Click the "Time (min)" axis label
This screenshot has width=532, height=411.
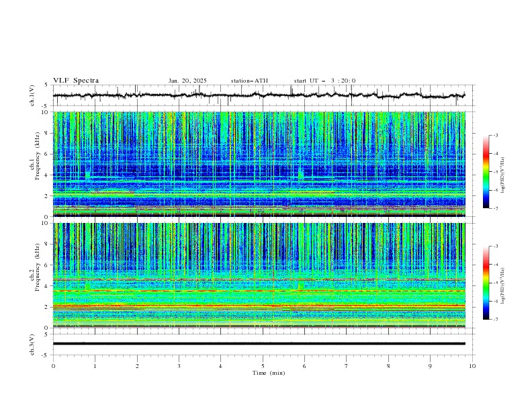point(269,373)
